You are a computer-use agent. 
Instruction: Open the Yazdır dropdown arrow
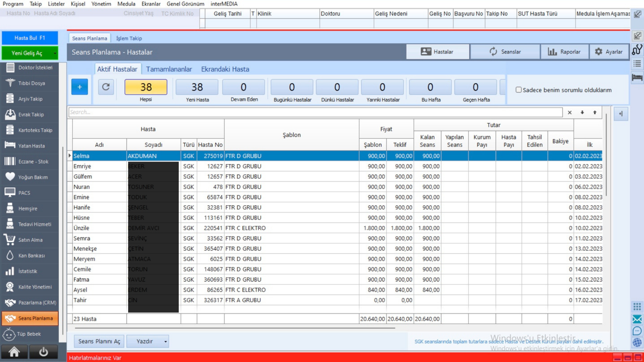(165, 342)
